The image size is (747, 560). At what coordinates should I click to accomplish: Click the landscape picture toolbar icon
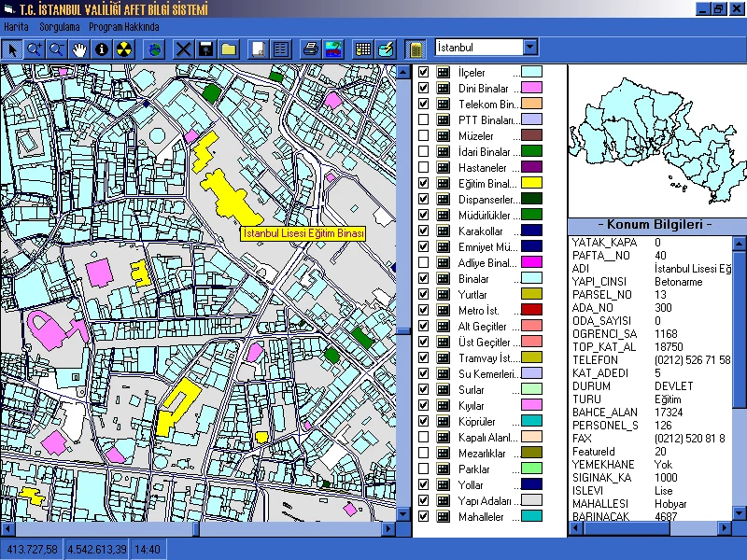[333, 49]
